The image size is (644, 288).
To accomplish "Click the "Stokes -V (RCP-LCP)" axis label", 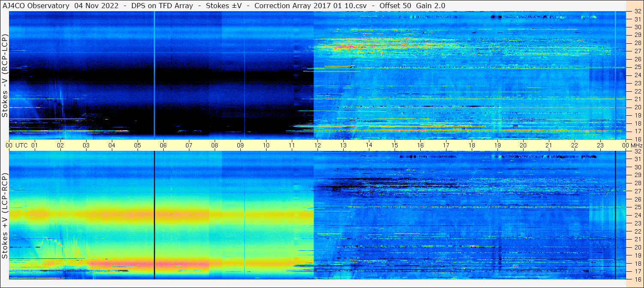I will [5, 75].
